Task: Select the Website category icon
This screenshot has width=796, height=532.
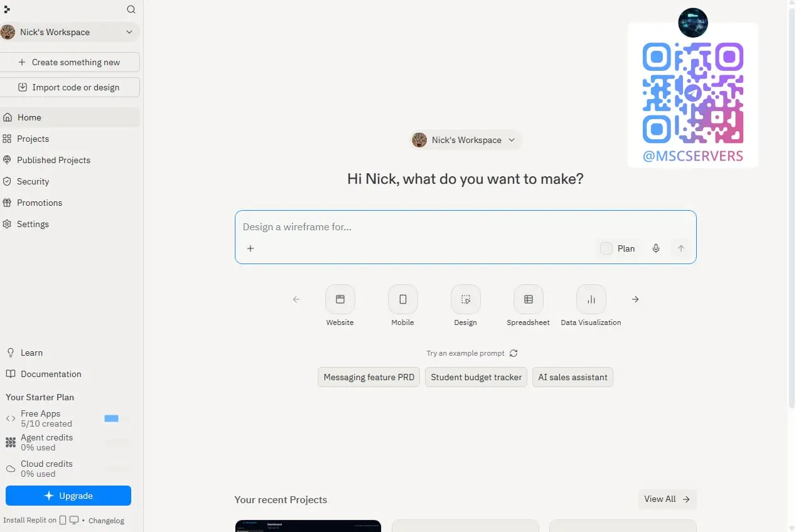Action: (x=340, y=299)
